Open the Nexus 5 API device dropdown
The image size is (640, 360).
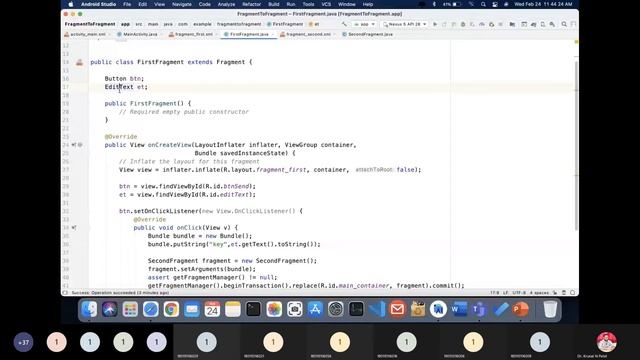tap(404, 24)
